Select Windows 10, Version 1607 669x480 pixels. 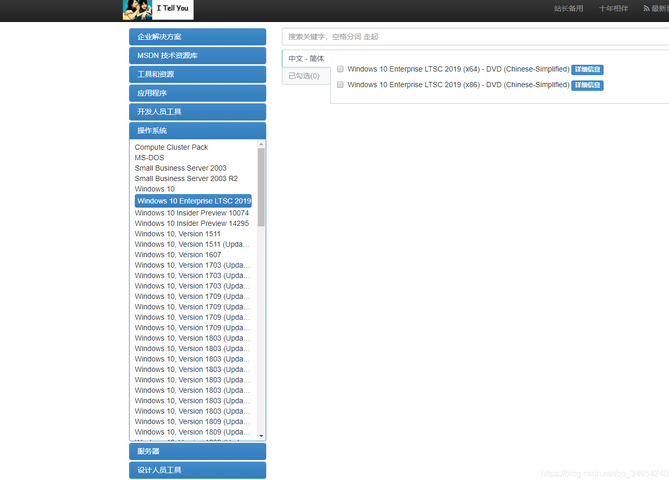click(178, 255)
